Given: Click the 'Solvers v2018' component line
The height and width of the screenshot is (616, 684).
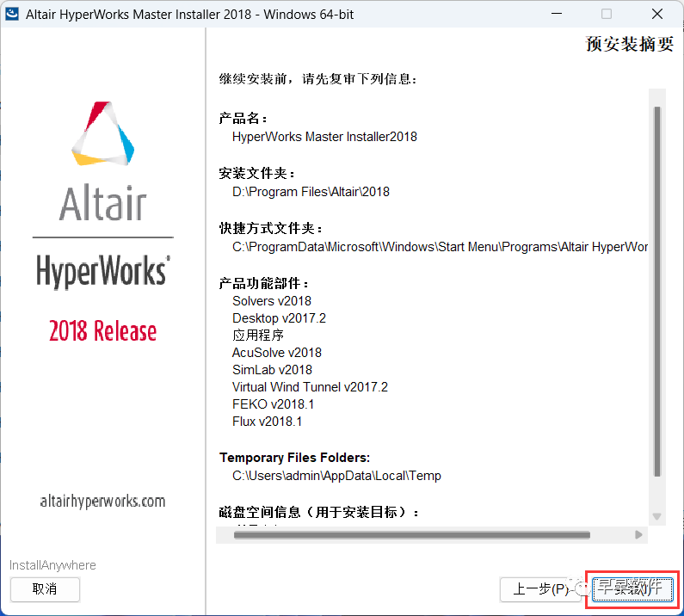Looking at the screenshot, I should click(272, 301).
